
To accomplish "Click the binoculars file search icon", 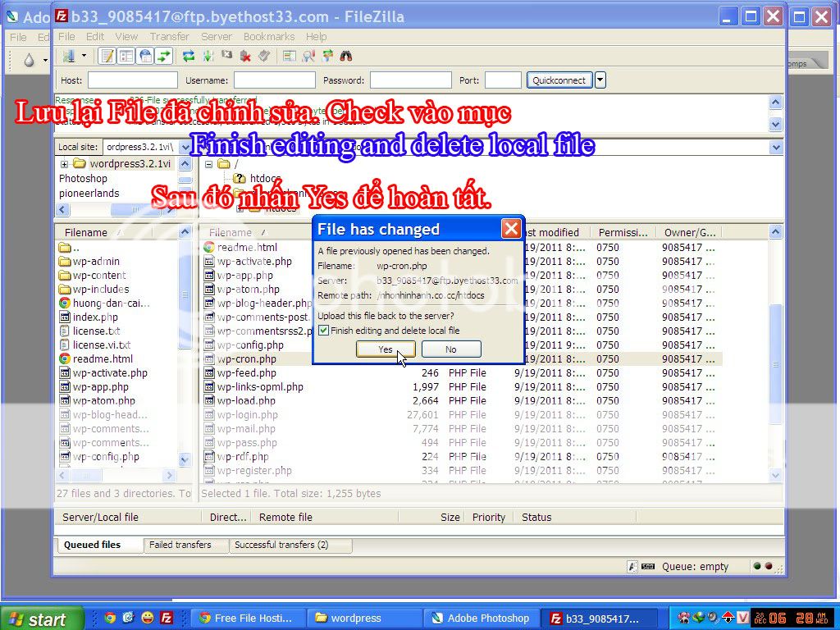I will (346, 56).
